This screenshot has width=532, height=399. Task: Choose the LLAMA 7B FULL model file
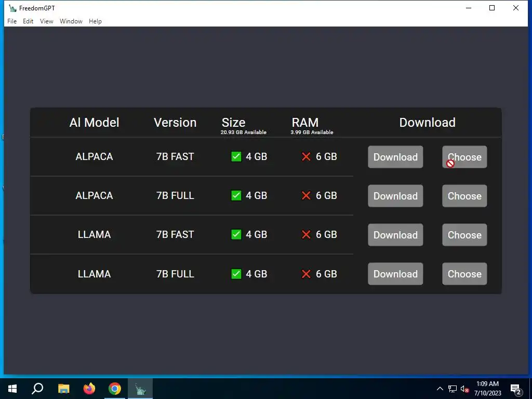[x=464, y=274]
